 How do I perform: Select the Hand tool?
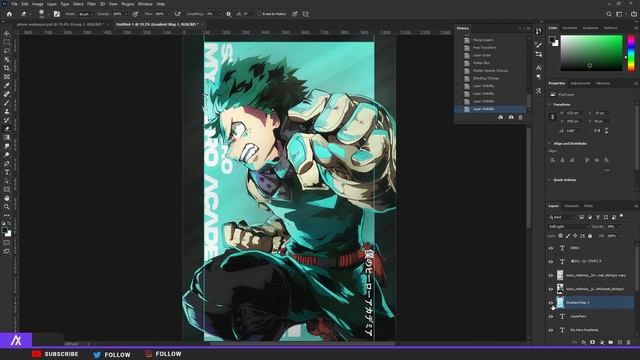(7, 198)
